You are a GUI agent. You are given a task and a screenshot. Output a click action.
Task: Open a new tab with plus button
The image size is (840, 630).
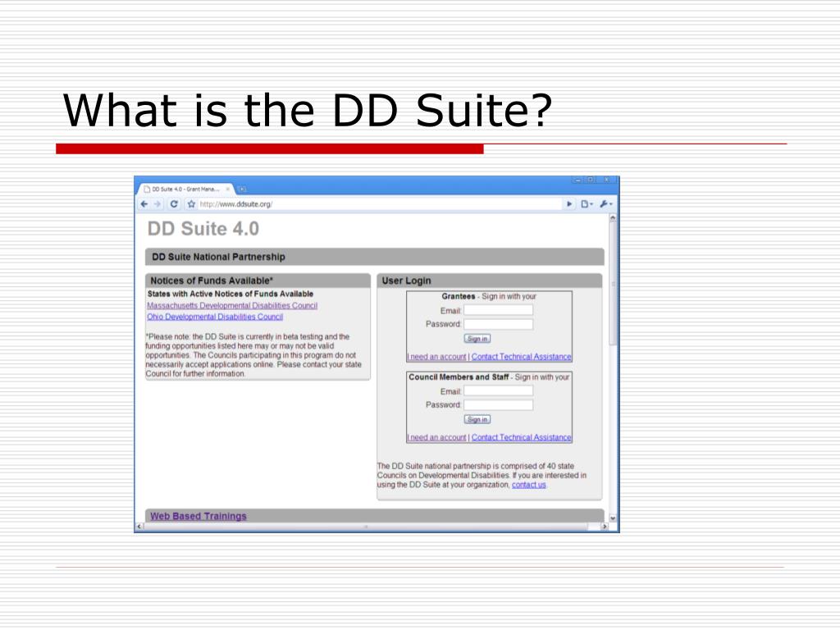(x=242, y=189)
